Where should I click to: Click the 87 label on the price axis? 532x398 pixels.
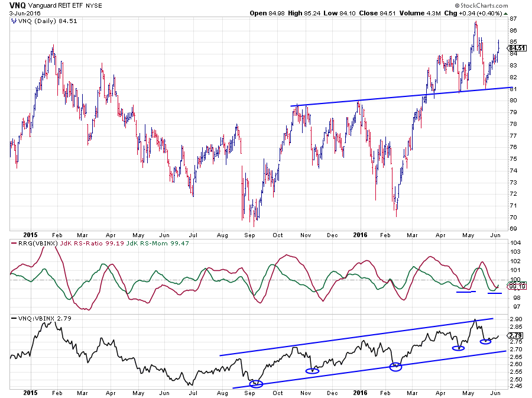click(513, 19)
